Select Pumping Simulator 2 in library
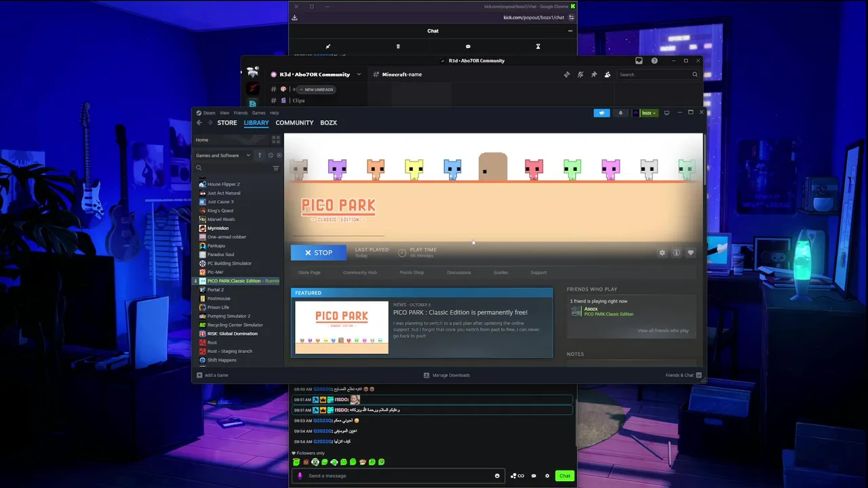 tap(229, 317)
